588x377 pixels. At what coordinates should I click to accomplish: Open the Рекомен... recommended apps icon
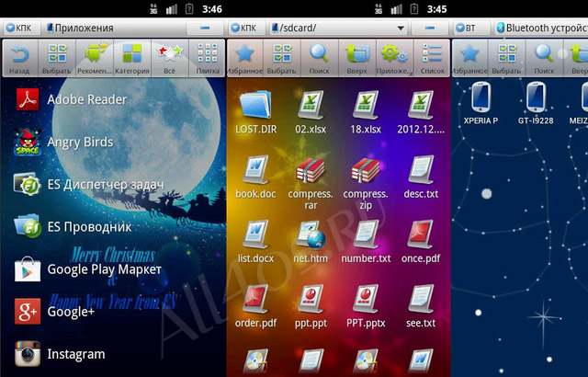click(95, 59)
